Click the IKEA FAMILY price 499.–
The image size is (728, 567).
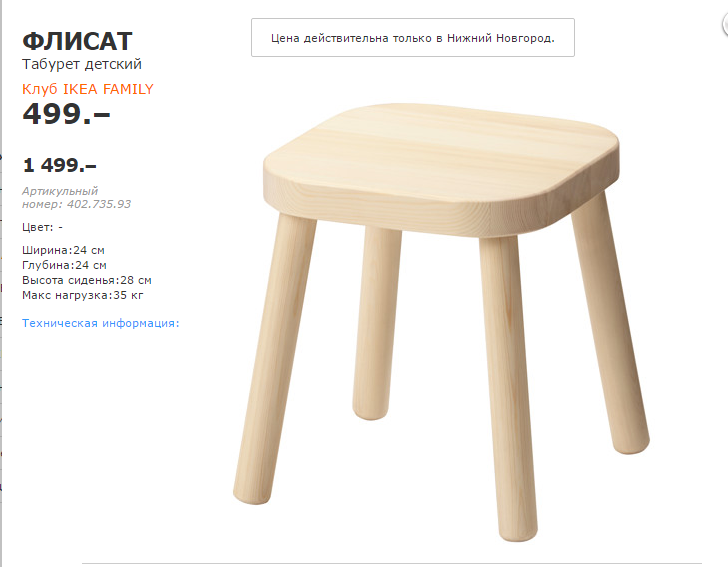[66, 114]
